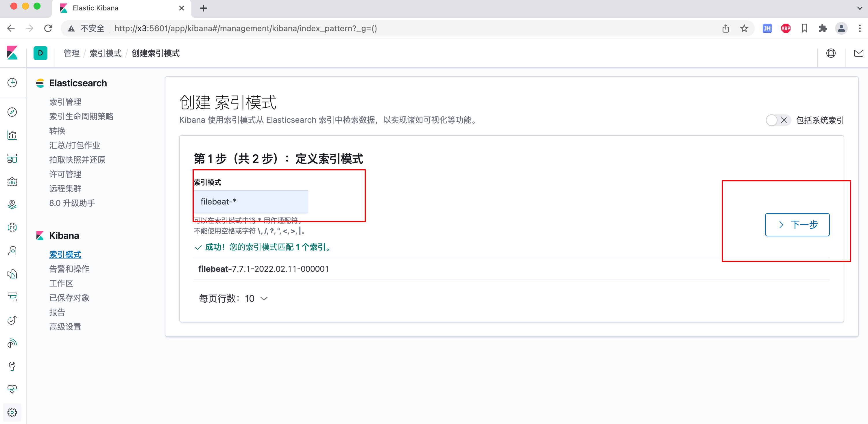Open the help lifebuoy icon
868x424 pixels.
[831, 53]
